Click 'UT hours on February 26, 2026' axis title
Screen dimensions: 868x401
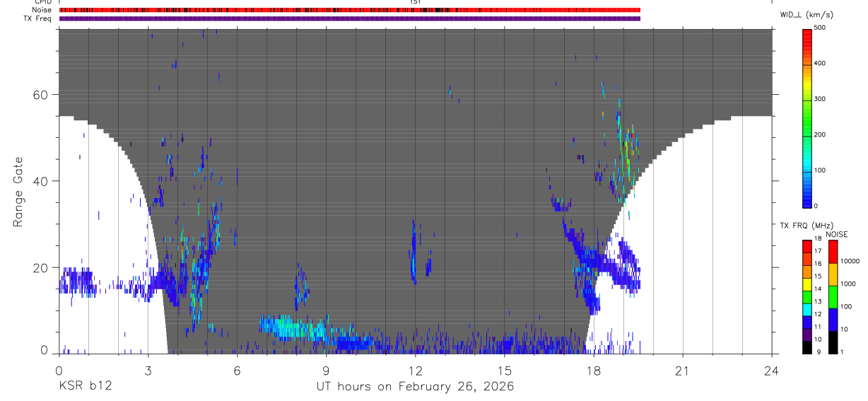(415, 387)
